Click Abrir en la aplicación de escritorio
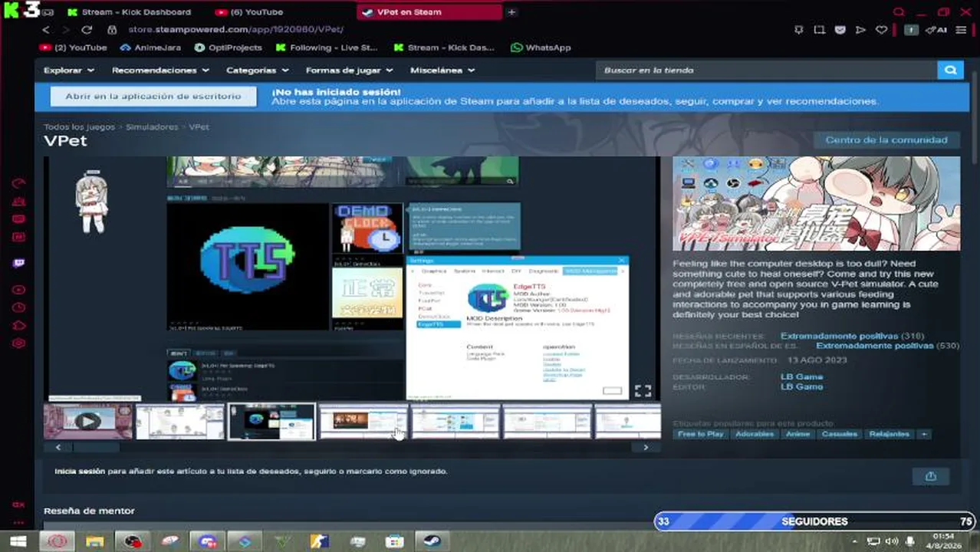 [x=153, y=97]
